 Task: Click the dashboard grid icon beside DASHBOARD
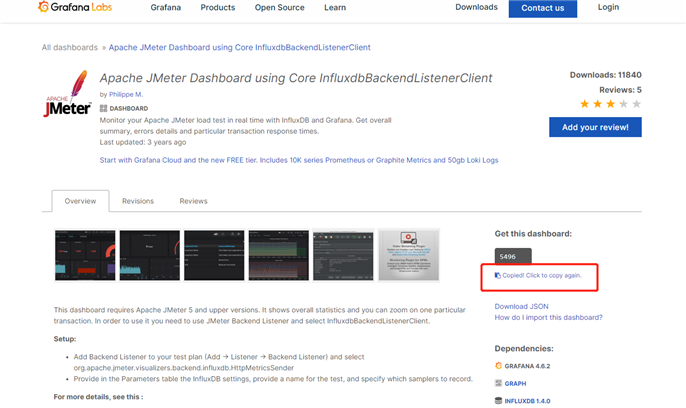(x=103, y=108)
